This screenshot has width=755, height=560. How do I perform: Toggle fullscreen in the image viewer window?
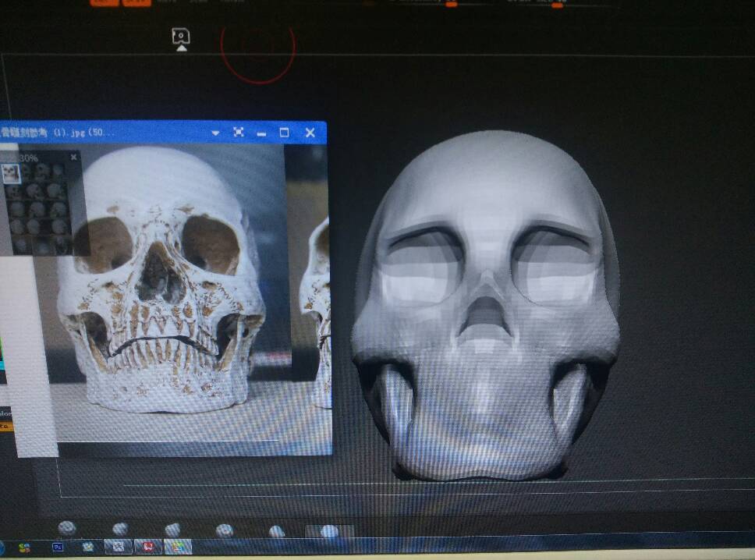pyautogui.click(x=239, y=132)
